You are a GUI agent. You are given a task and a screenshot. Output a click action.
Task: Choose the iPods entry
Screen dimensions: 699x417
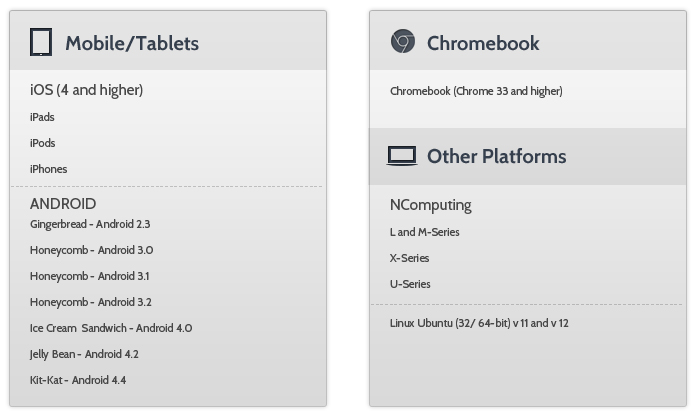click(42, 143)
